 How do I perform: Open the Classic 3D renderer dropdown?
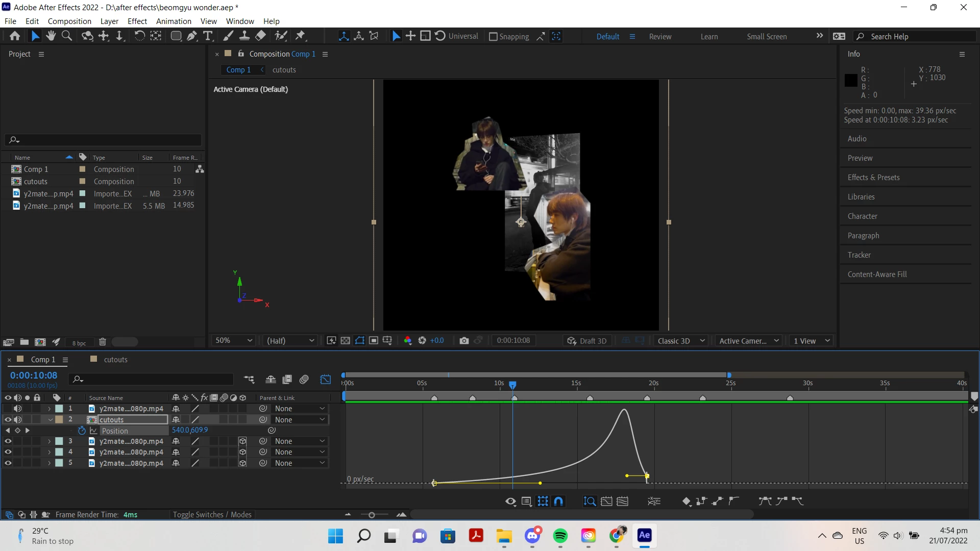(680, 341)
